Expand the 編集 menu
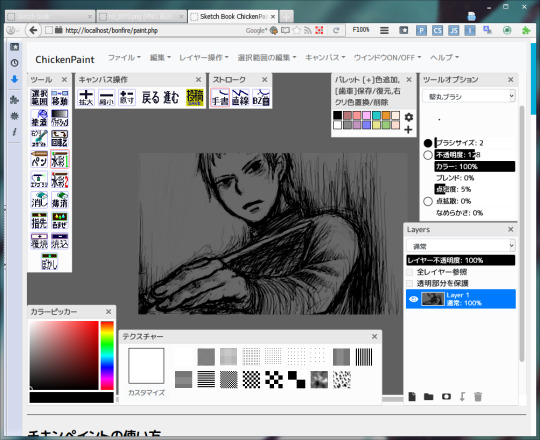 [160, 57]
